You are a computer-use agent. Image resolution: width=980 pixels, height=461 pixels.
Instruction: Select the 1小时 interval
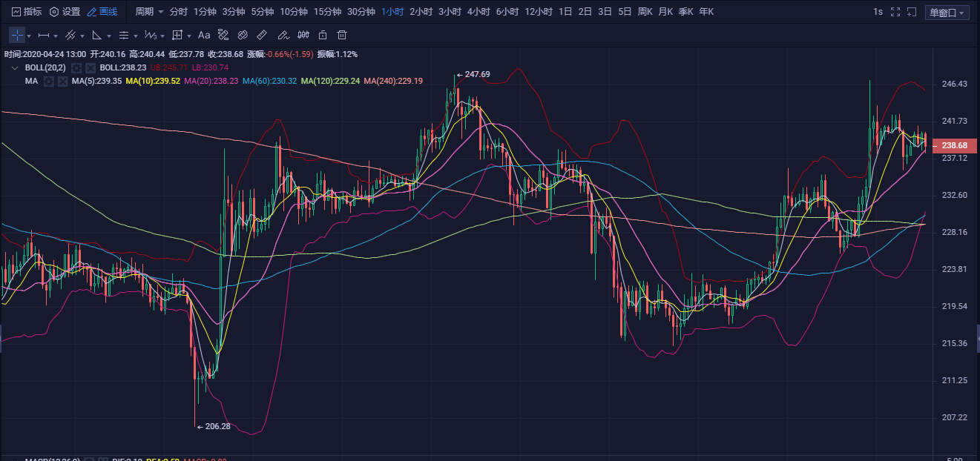[392, 12]
